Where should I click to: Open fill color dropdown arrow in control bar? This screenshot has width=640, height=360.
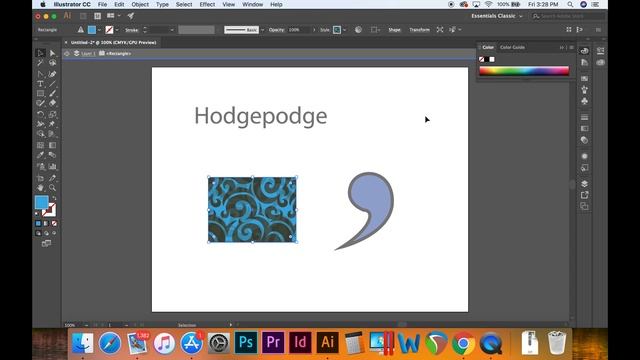point(99,30)
